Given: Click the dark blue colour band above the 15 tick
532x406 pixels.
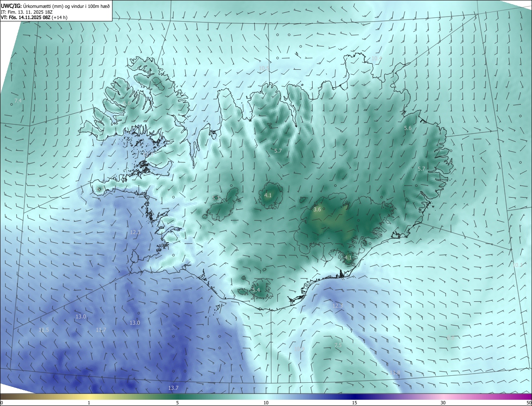Looking at the screenshot, I should 355,396.
